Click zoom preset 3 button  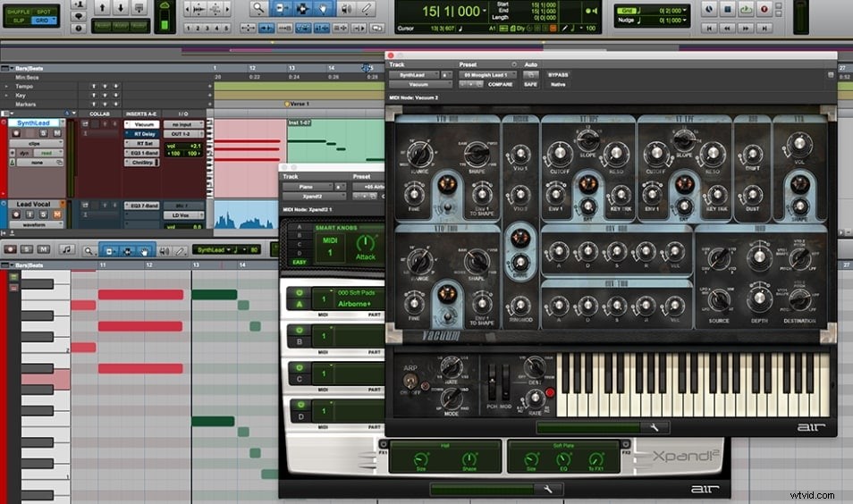point(207,28)
